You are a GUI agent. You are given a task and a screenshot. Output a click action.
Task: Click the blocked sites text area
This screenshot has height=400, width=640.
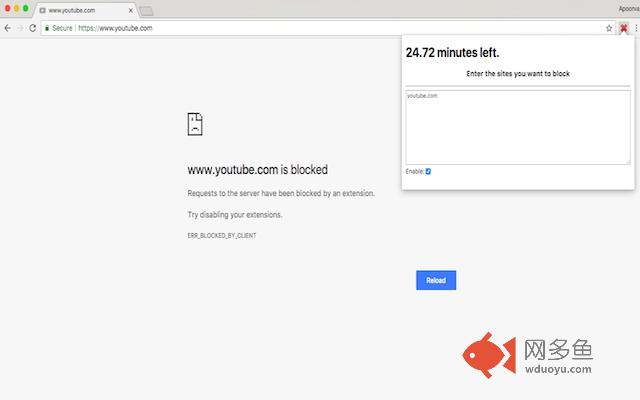(x=518, y=127)
